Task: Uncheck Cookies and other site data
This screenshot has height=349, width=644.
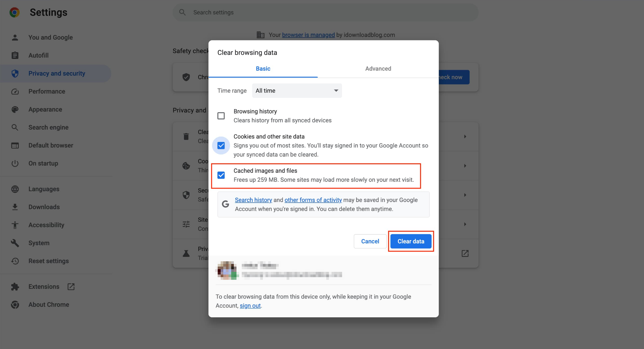Action: [221, 145]
